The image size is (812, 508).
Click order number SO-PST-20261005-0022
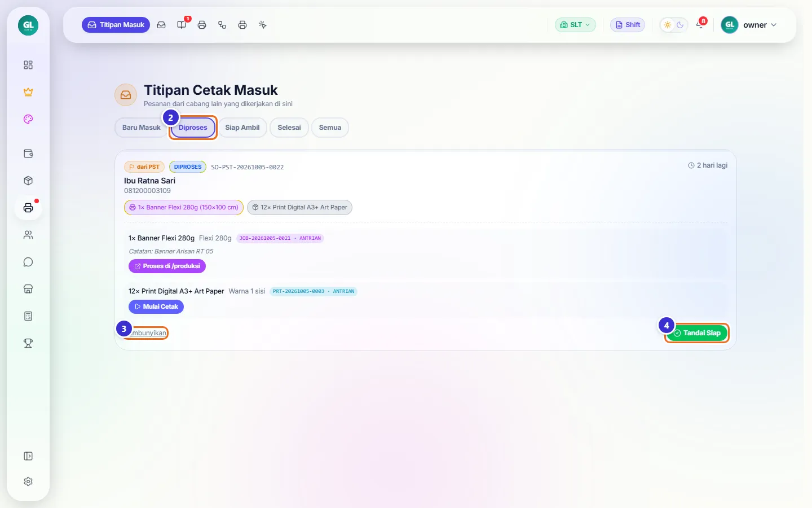247,167
